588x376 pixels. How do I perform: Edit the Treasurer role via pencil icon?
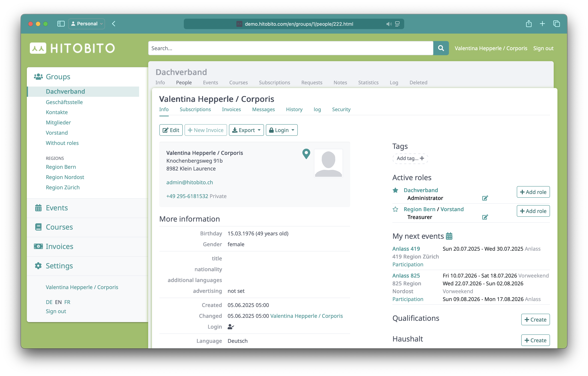(485, 217)
